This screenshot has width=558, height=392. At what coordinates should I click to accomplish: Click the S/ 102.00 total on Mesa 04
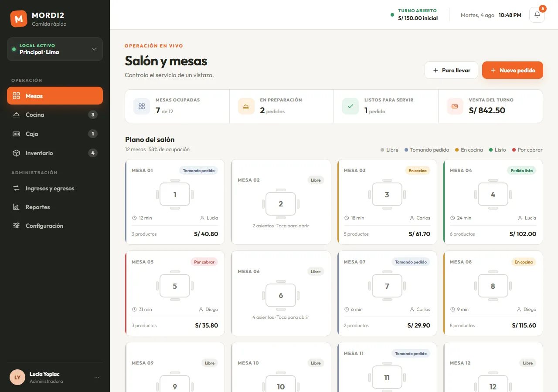(x=523, y=234)
